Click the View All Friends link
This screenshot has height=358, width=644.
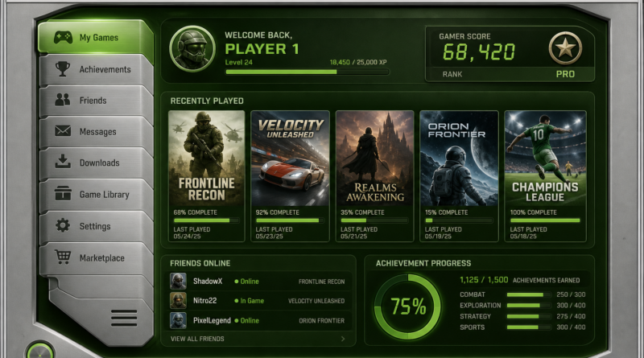(197, 339)
